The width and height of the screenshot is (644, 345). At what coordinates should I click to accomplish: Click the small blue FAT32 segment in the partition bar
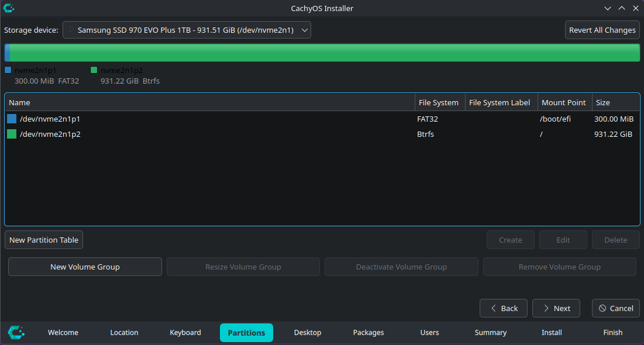click(7, 53)
